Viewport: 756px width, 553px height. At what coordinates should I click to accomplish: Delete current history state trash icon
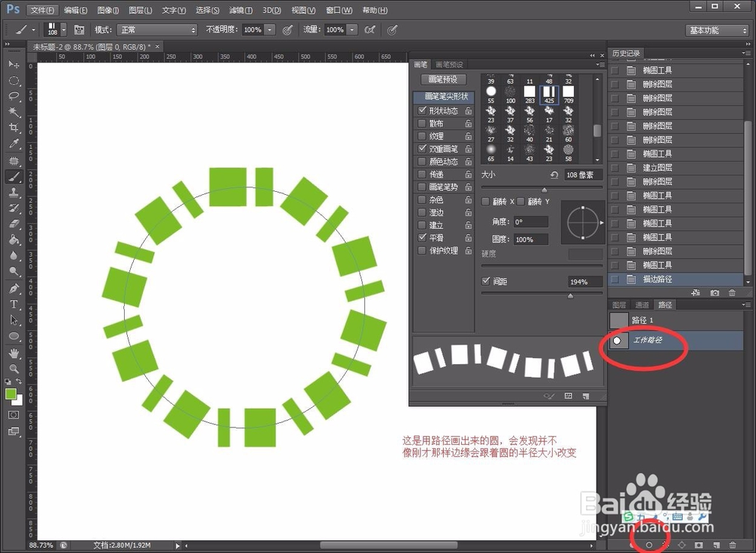(x=732, y=292)
